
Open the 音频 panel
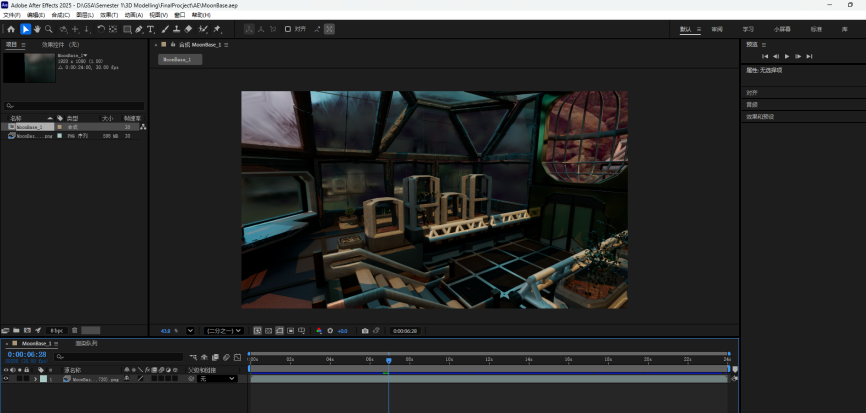pyautogui.click(x=752, y=104)
